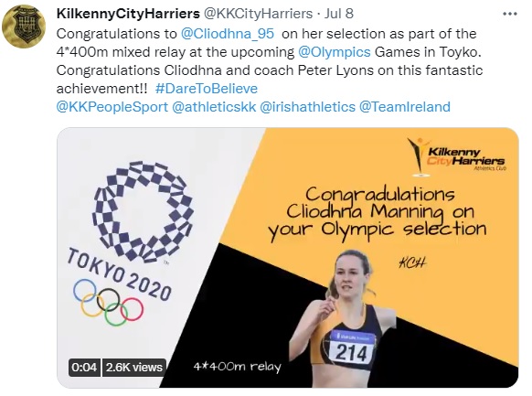The height and width of the screenshot is (396, 532).
Task: Play the Olympic selection video
Action: (288, 258)
